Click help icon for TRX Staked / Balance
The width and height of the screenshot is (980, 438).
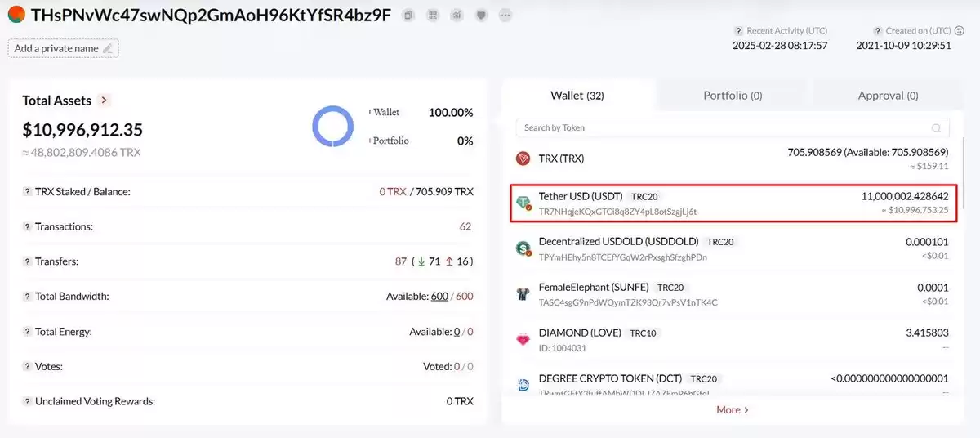(x=28, y=191)
